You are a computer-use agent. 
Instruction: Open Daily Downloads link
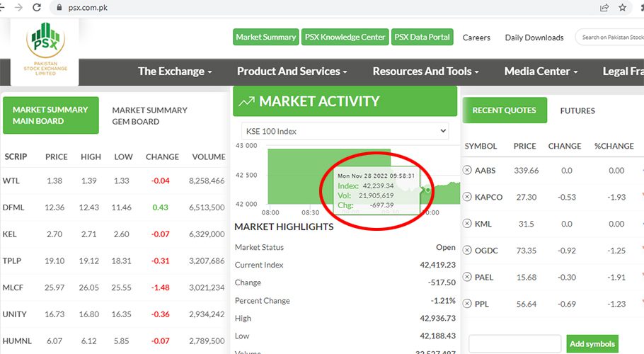point(534,38)
